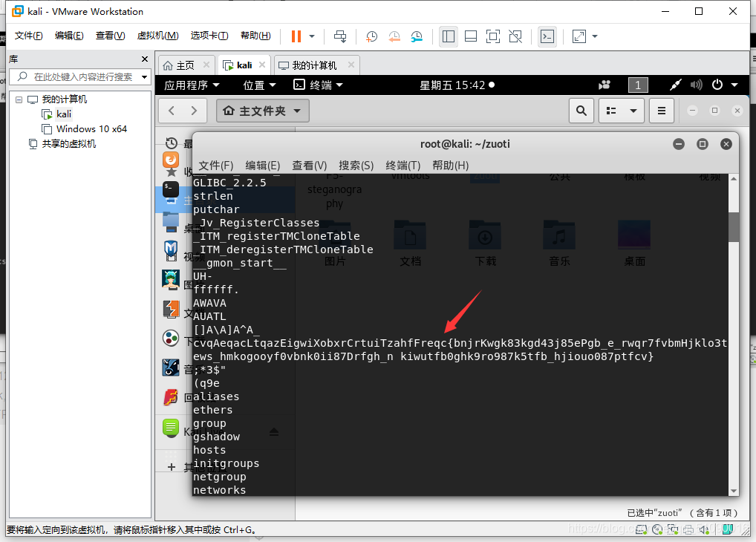Open stretch display dropdown arrow
This screenshot has width=756, height=542.
point(595,36)
